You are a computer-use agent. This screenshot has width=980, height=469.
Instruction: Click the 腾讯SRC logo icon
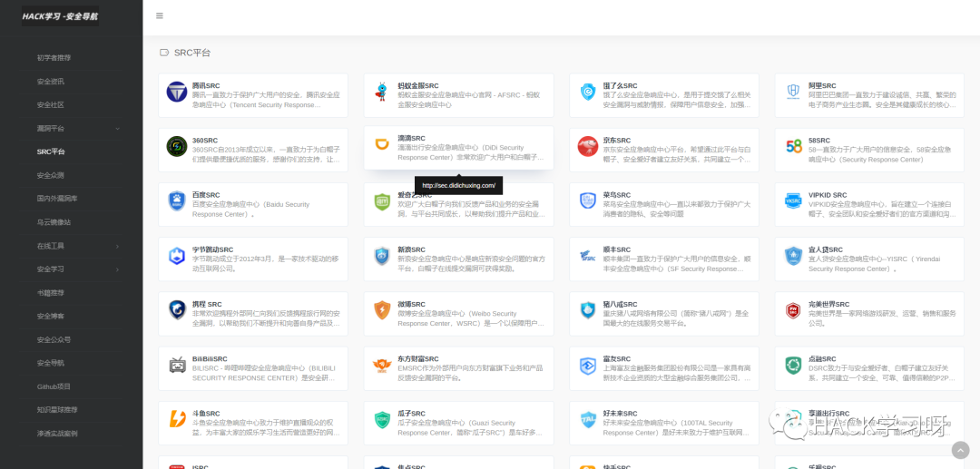click(x=177, y=92)
